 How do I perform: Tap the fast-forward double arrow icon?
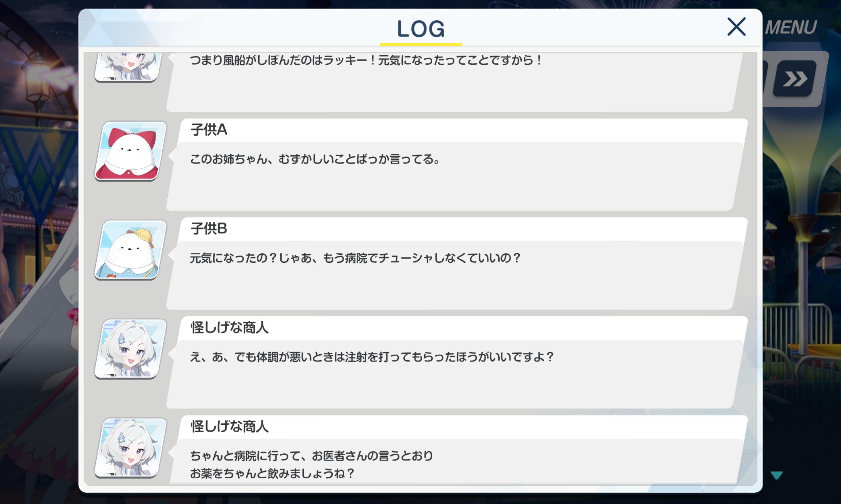click(795, 79)
